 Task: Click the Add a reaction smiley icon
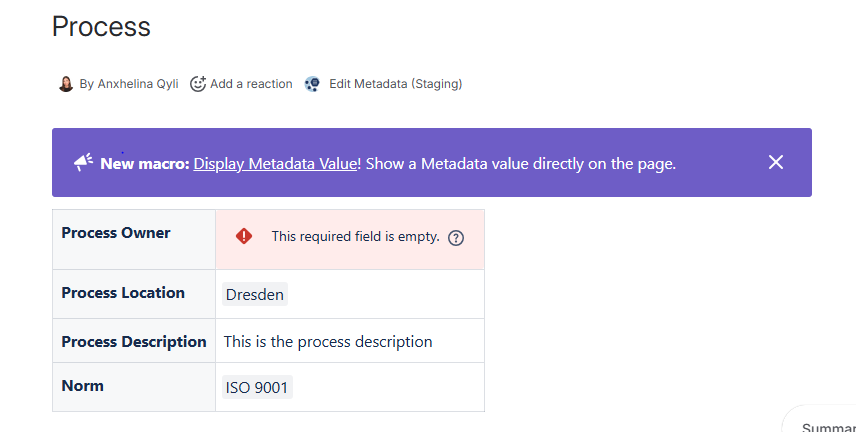[x=198, y=84]
